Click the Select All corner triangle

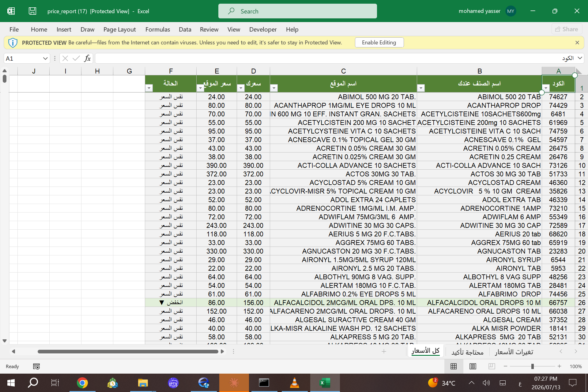[x=579, y=71]
